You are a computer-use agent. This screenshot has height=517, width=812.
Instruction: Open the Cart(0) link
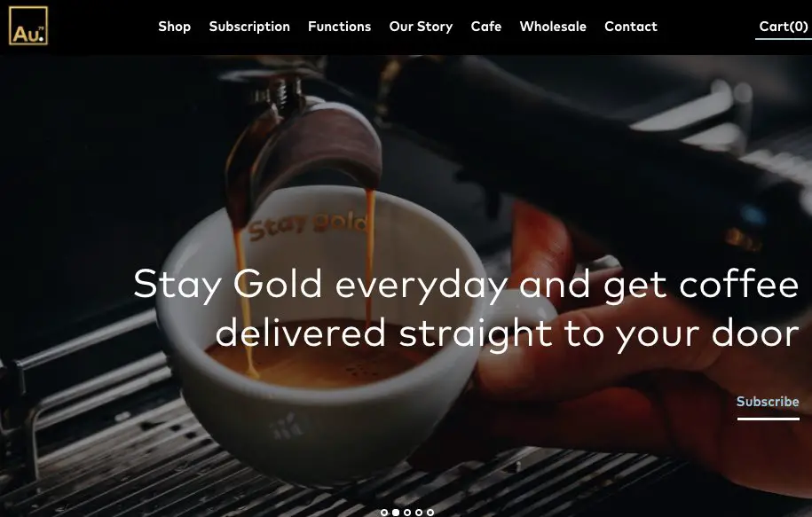click(x=784, y=27)
